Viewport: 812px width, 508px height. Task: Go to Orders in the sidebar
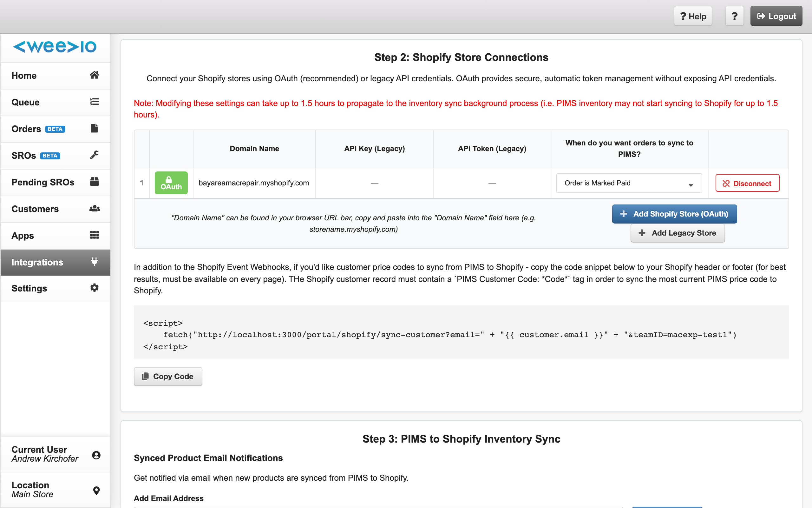coord(56,129)
